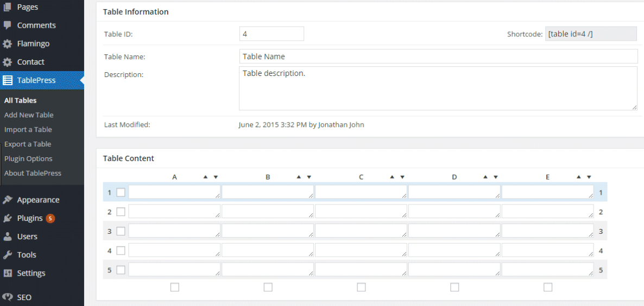Click cell A1 in table content
Viewport: 644px width, 306px height.
(x=174, y=193)
